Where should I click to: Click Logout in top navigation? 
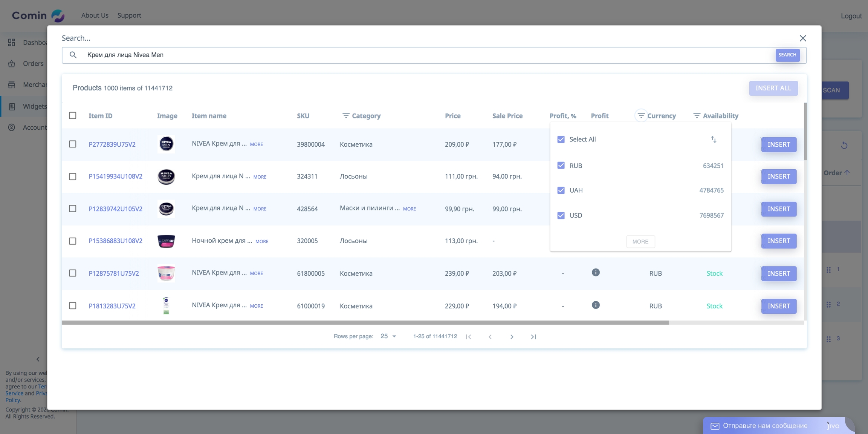[x=851, y=16]
